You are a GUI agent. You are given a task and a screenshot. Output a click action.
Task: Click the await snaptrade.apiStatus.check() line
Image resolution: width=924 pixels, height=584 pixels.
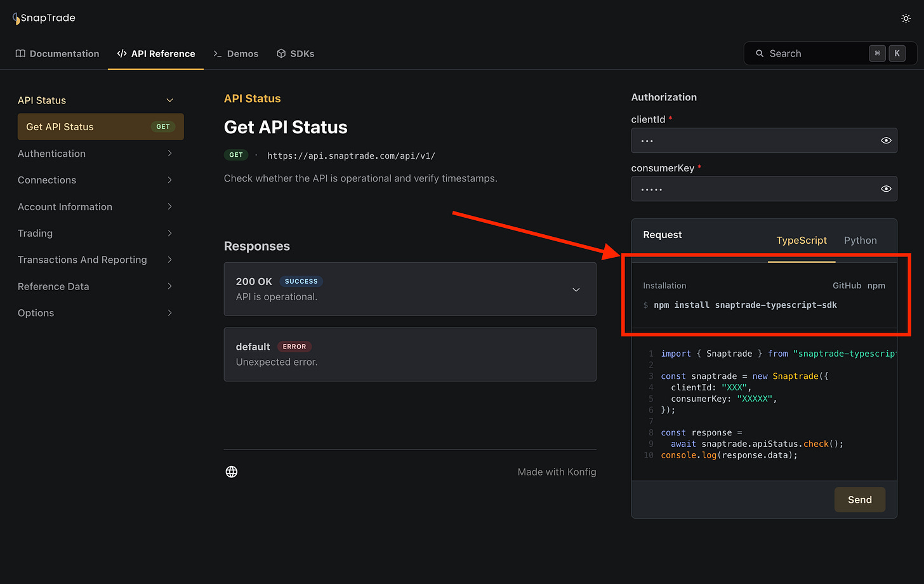[757, 444]
